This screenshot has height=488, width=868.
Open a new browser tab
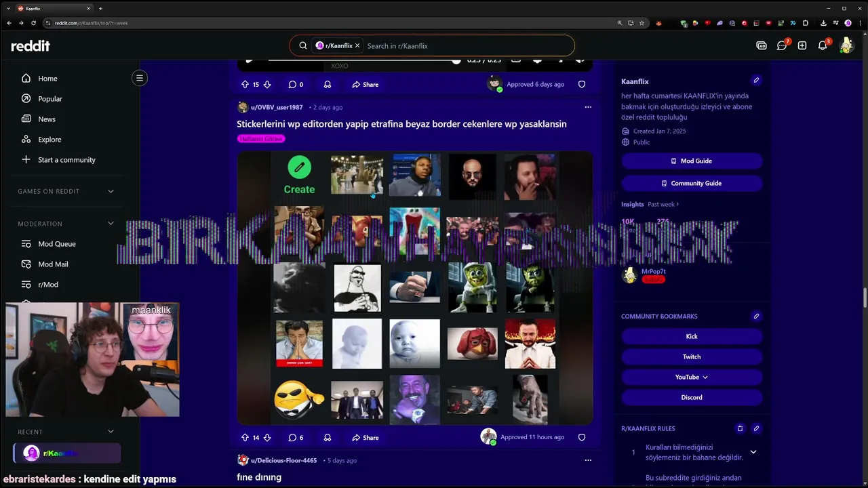click(x=100, y=8)
